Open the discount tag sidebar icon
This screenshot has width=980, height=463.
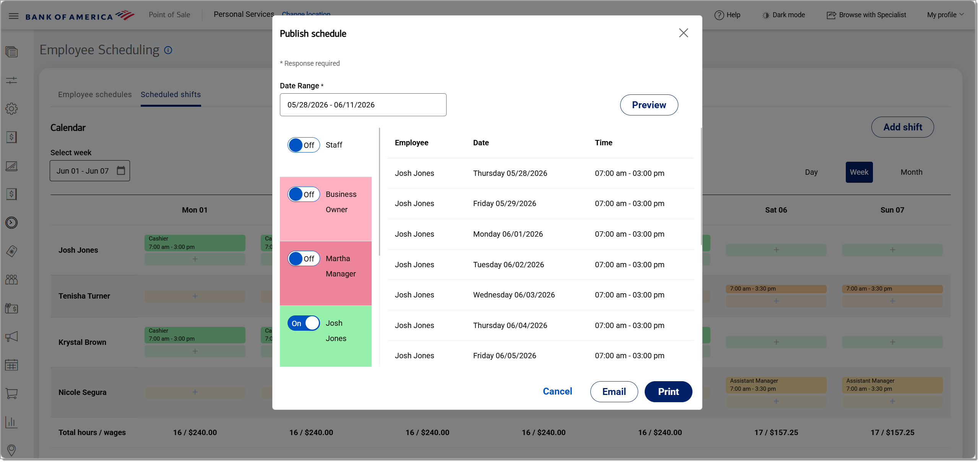tap(11, 251)
